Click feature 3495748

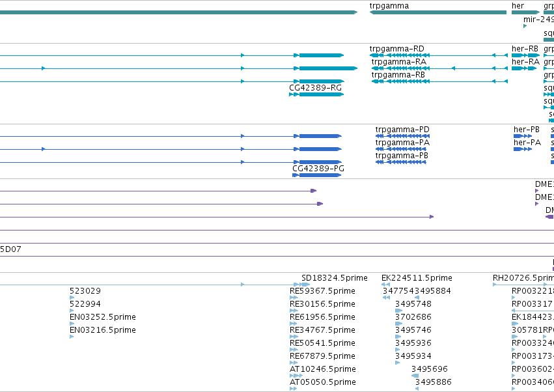click(413, 304)
